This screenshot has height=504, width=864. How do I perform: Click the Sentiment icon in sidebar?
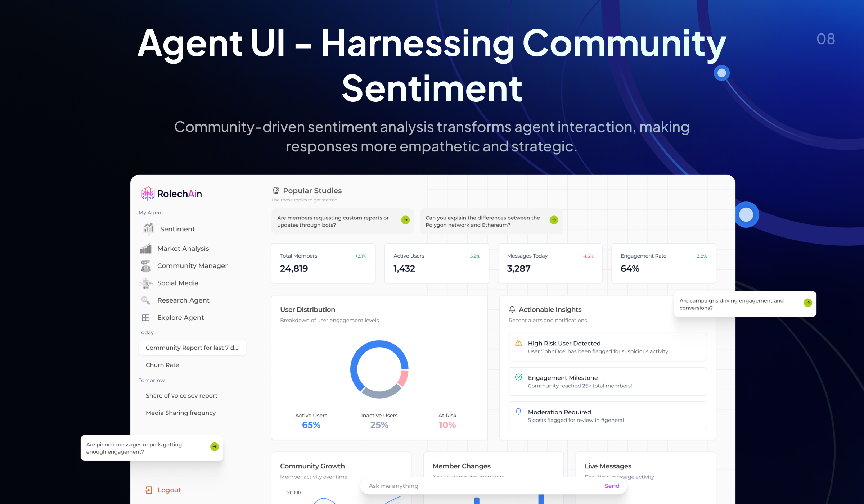coord(148,228)
